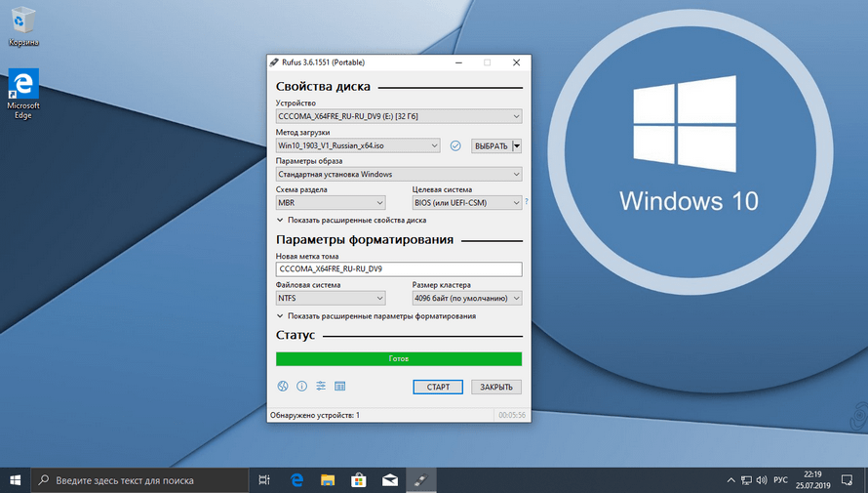Open the Device dropdown

(x=399, y=116)
